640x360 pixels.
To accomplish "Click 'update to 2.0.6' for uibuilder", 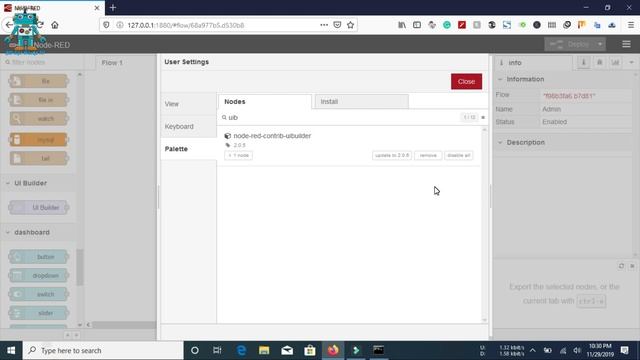I will click(392, 156).
